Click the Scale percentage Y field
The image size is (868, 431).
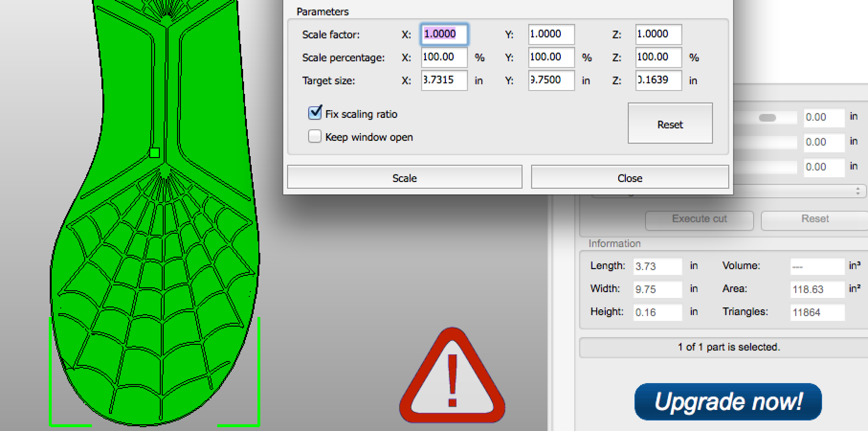pyautogui.click(x=551, y=57)
